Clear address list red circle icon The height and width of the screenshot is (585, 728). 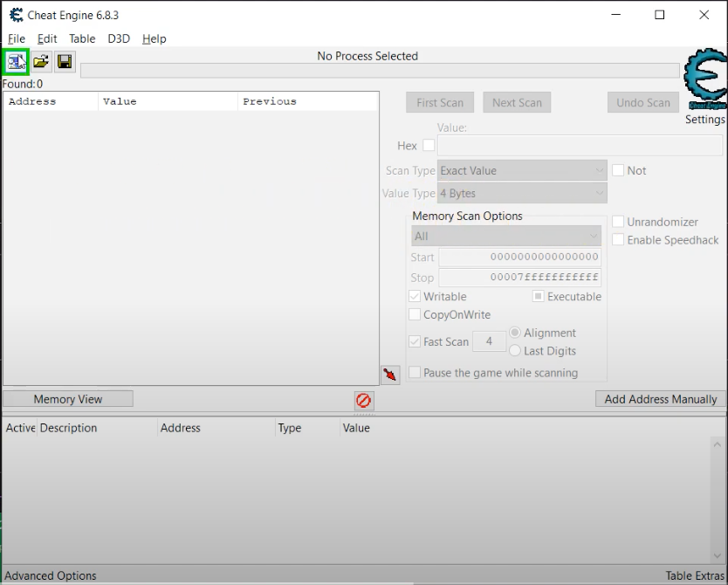[363, 400]
